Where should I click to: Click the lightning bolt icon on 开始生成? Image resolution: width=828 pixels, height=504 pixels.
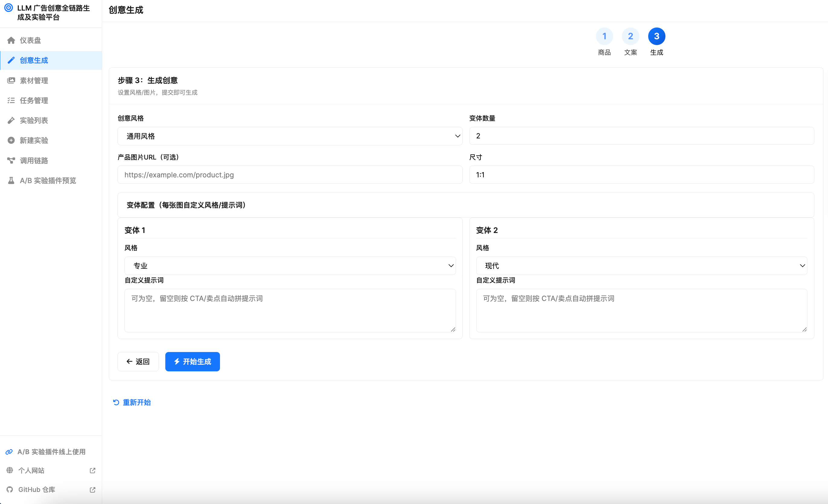(177, 361)
